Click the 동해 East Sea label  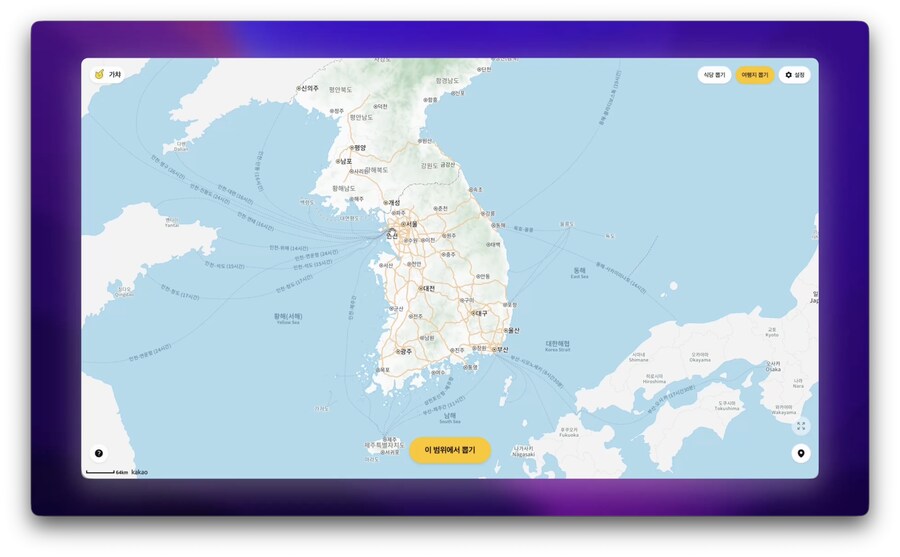pos(579,272)
